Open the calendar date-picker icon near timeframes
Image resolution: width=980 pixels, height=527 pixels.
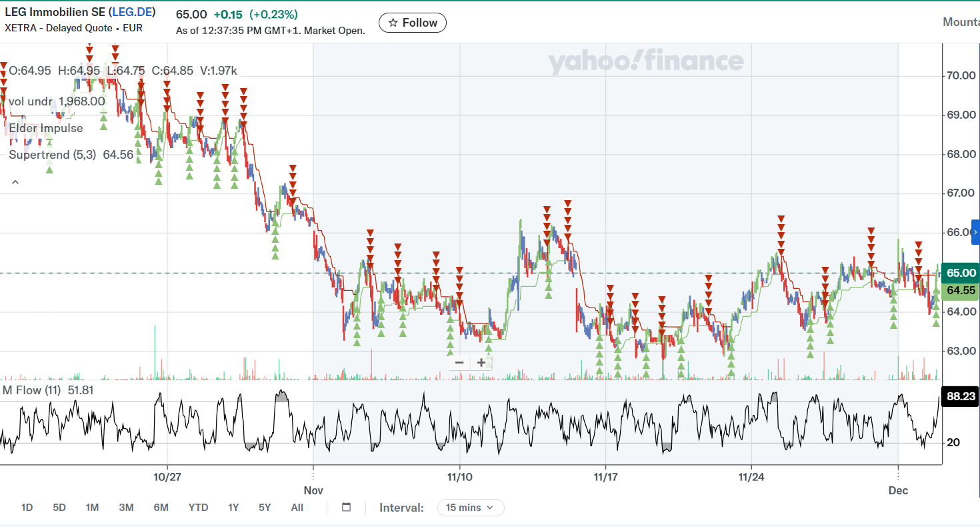[346, 507]
